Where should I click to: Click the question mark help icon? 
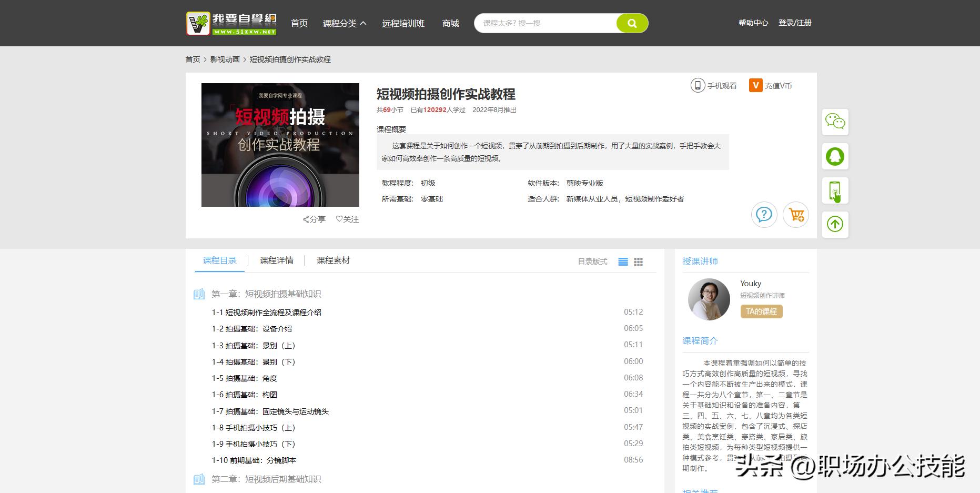coord(764,215)
